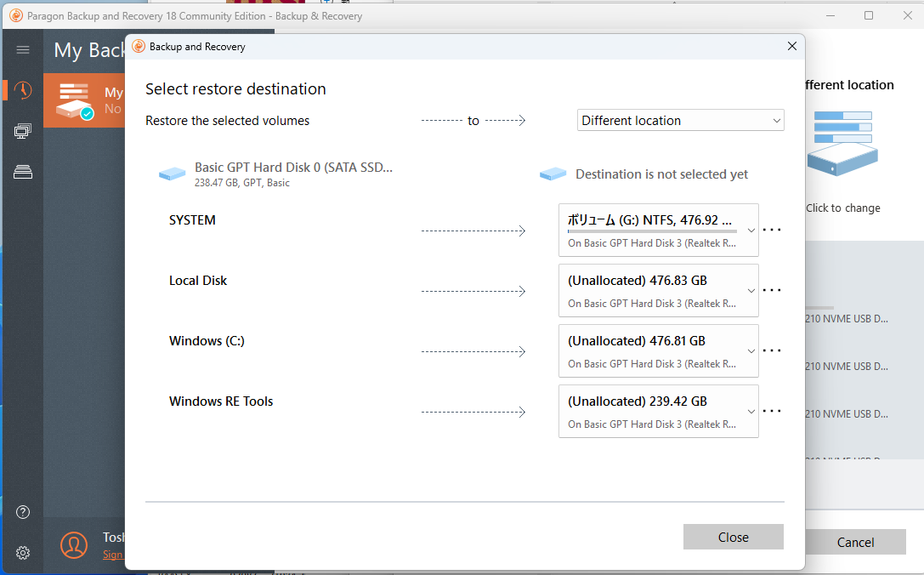Viewport: 924px width, 575px height.
Task: Click the Paragon logo in dialog title
Action: (x=139, y=47)
